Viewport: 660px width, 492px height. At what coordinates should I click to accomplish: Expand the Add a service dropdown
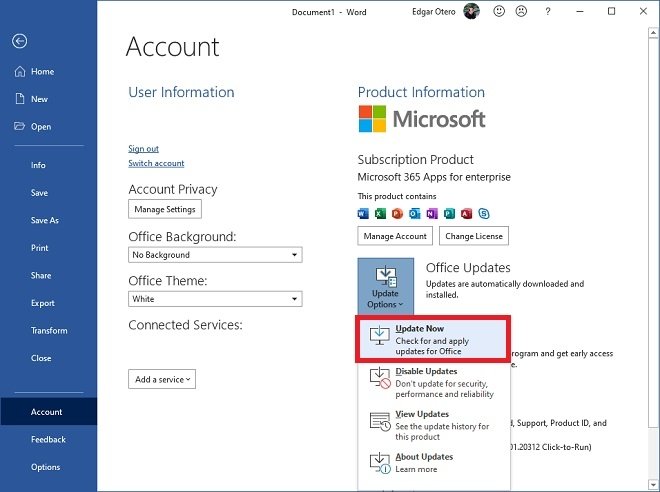coord(162,379)
